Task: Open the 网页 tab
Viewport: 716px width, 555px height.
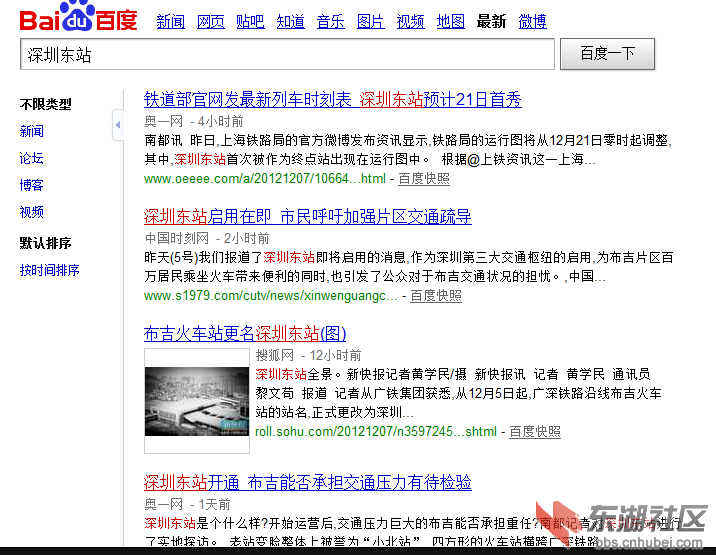Action: coord(211,21)
